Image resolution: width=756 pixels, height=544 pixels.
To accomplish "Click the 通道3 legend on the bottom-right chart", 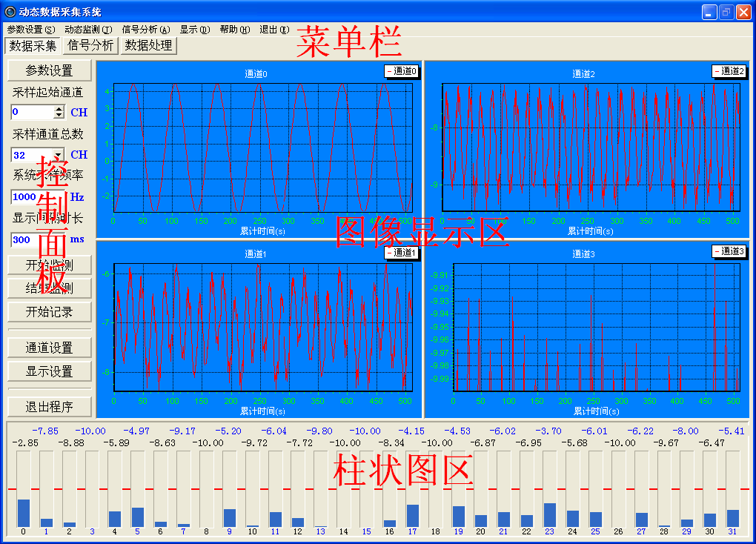I will (729, 252).
